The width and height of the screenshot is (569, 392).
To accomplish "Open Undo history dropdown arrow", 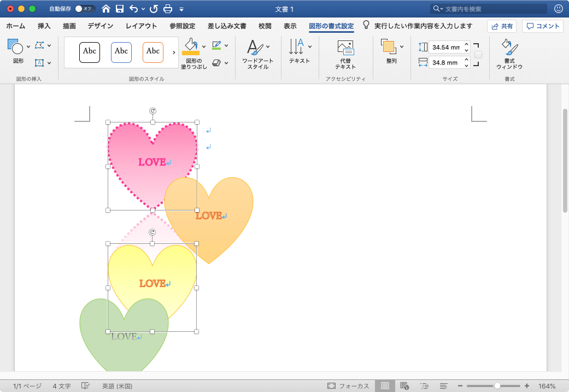I will (143, 9).
